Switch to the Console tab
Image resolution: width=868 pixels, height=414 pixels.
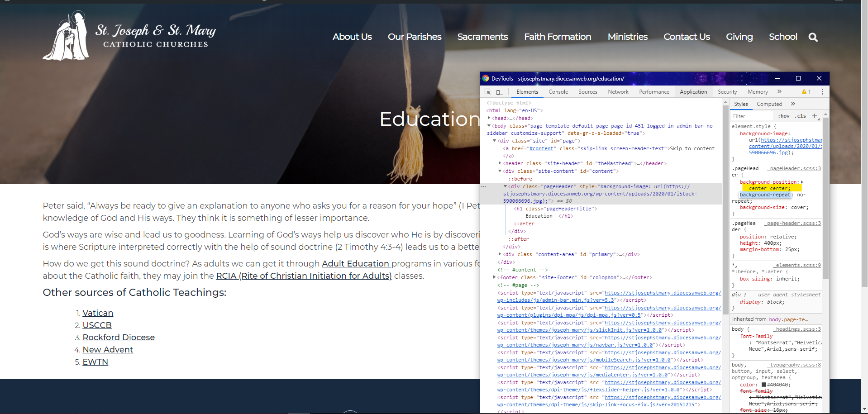(558, 92)
